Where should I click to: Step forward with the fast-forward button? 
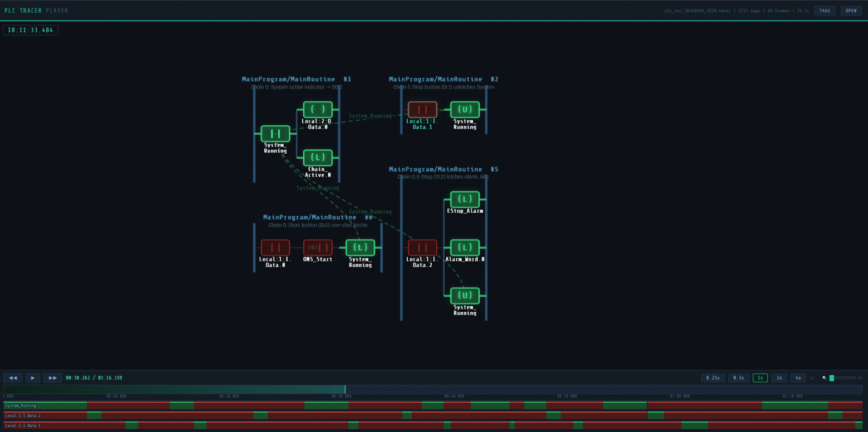53,378
